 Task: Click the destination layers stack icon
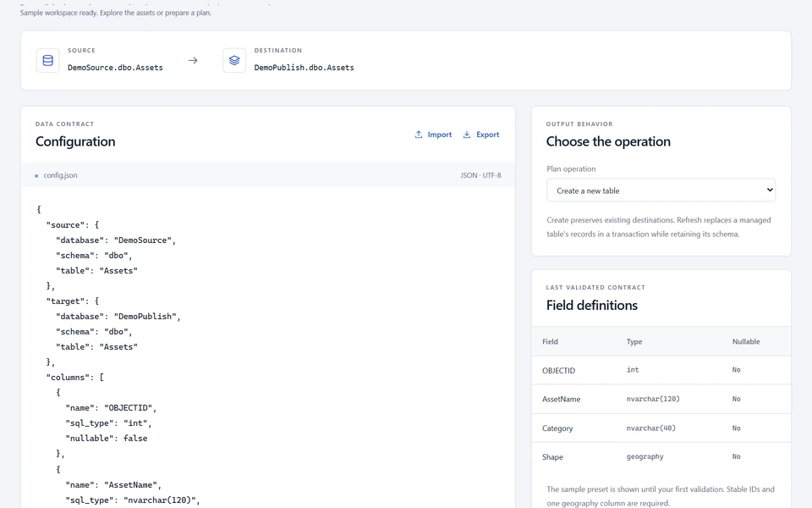[234, 61]
